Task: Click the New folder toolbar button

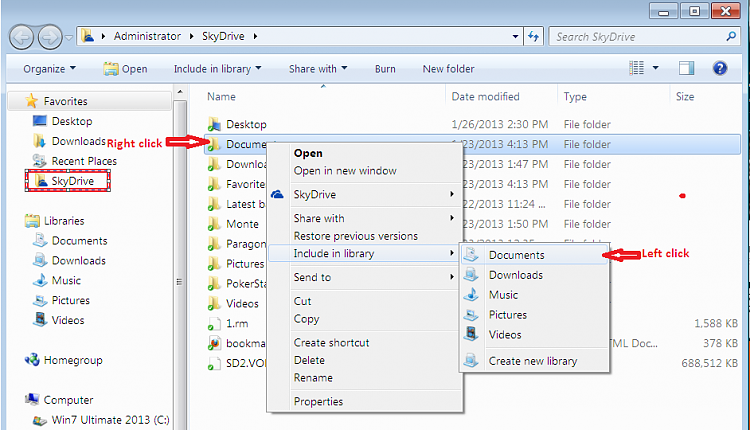Action: (448, 69)
